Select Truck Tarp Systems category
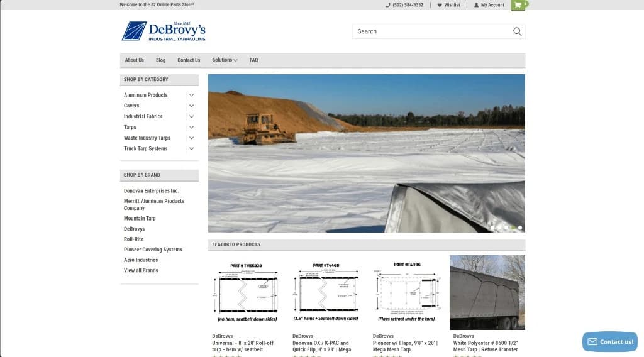 point(146,148)
